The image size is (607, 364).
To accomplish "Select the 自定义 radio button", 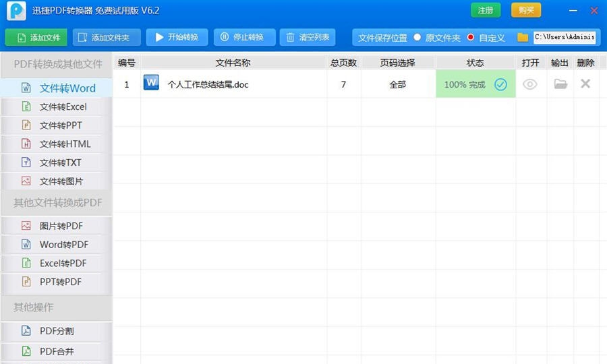I will tap(470, 38).
